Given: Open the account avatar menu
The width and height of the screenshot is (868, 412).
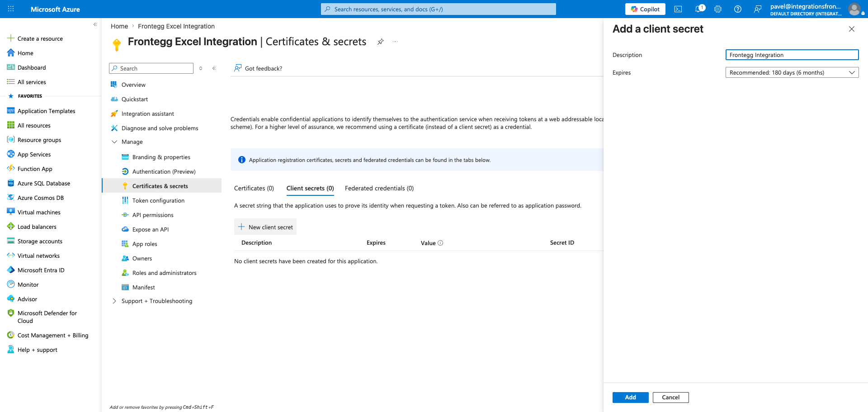Looking at the screenshot, I should pyautogui.click(x=854, y=9).
